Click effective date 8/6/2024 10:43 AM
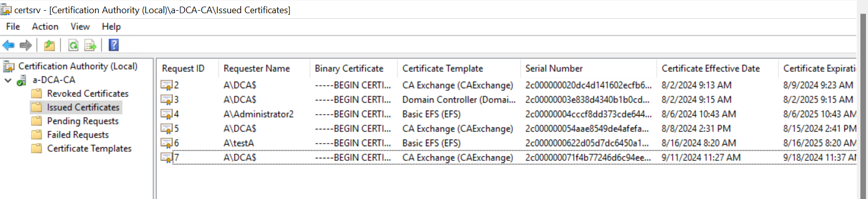Image resolution: width=868 pixels, height=199 pixels. pos(699,114)
